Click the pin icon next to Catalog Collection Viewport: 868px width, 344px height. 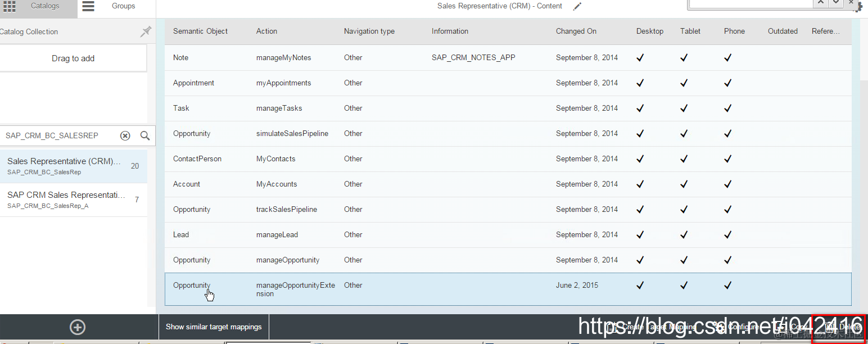(146, 31)
